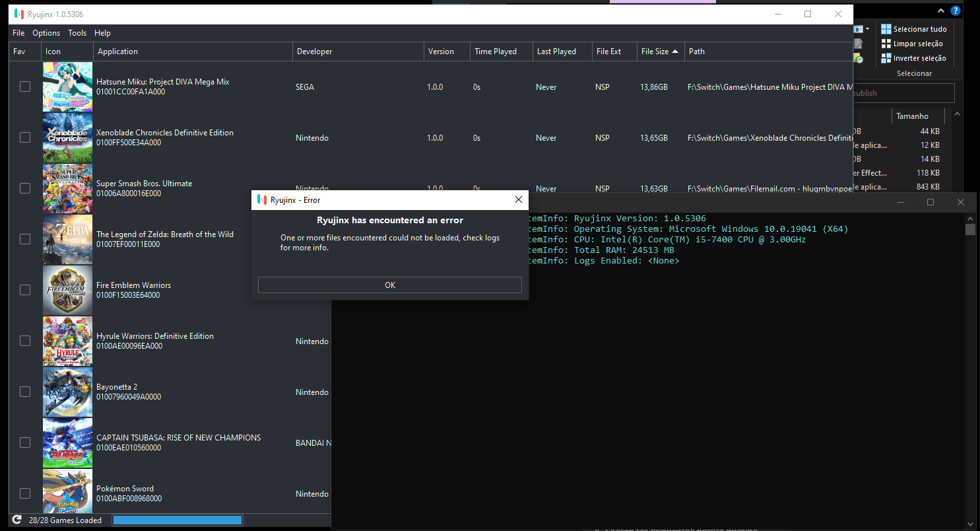
Task: Open the blue help icon in File Explorer
Action: pos(955,11)
